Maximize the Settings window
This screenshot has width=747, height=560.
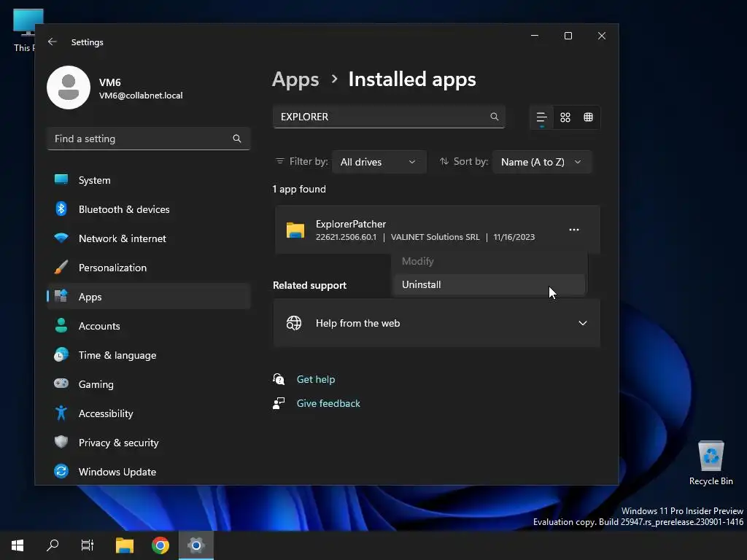[x=568, y=36]
